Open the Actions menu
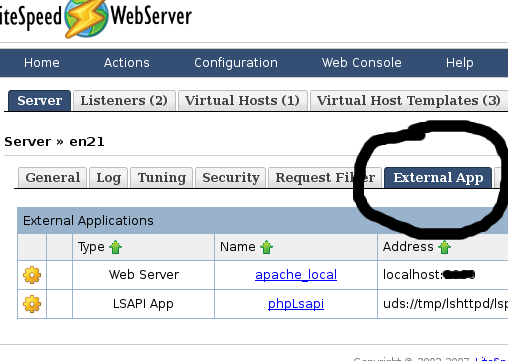The width and height of the screenshot is (508, 361). click(127, 63)
